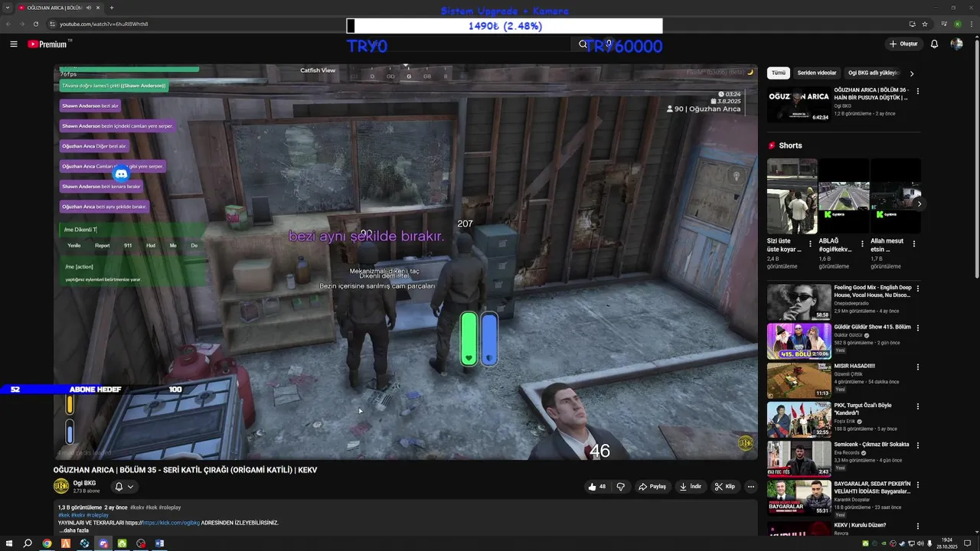Reload the page in Chrome
Image resolution: width=980 pixels, height=551 pixels.
coord(35,24)
